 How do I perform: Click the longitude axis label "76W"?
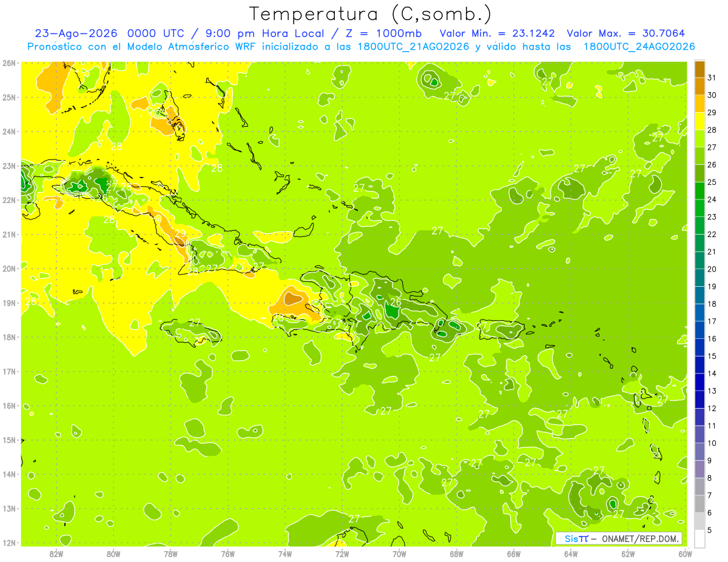click(228, 554)
